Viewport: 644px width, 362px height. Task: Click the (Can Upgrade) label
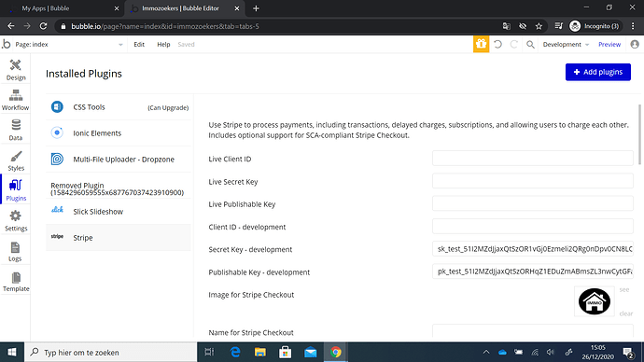tap(168, 107)
